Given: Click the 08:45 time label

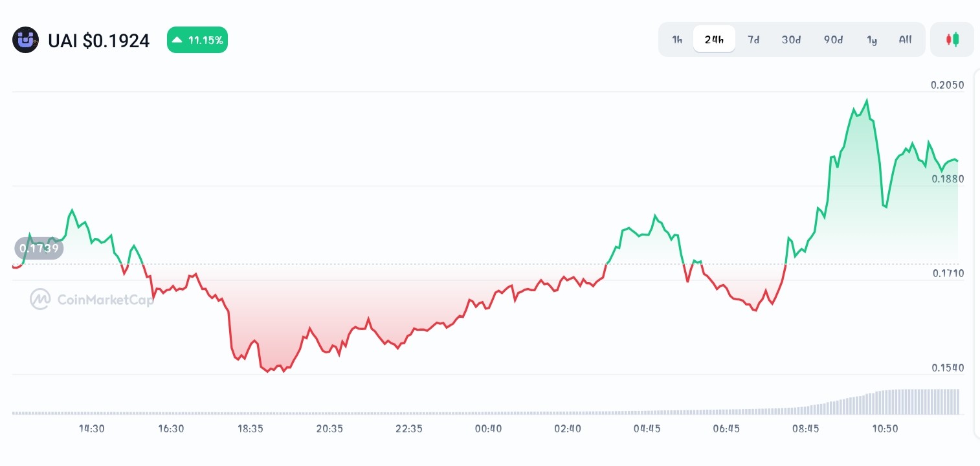Looking at the screenshot, I should 805,428.
